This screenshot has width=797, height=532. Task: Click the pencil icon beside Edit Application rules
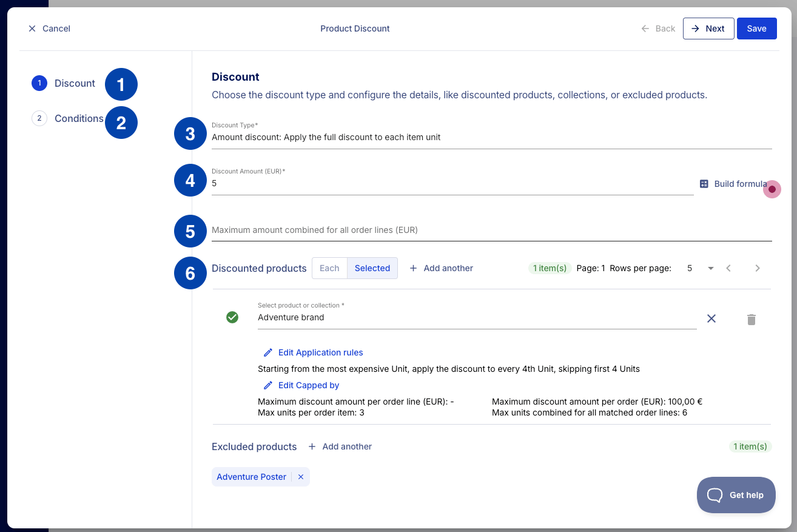[268, 352]
